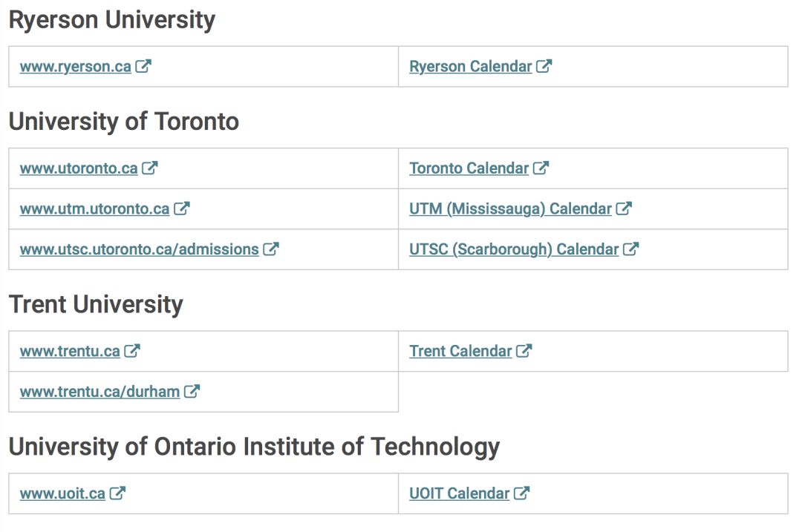The image size is (802, 532).
Task: Click external-link icon beside www.ryerson.ca
Action: coord(143,66)
